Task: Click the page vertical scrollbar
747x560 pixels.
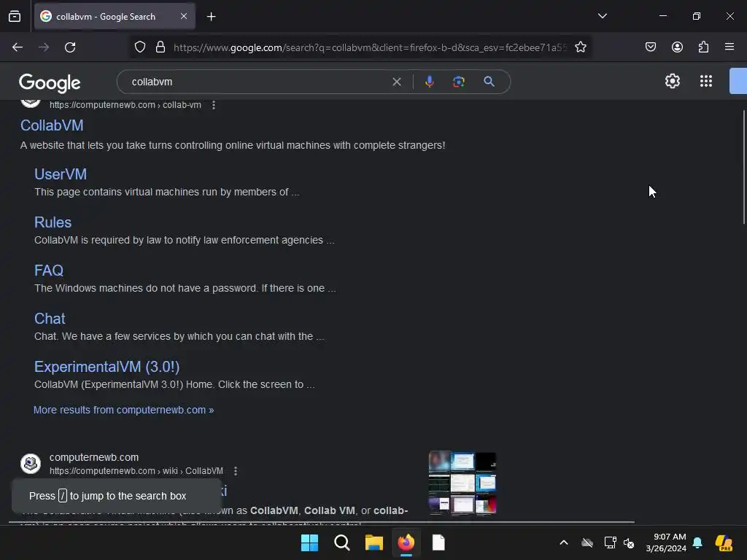Action: [x=743, y=167]
